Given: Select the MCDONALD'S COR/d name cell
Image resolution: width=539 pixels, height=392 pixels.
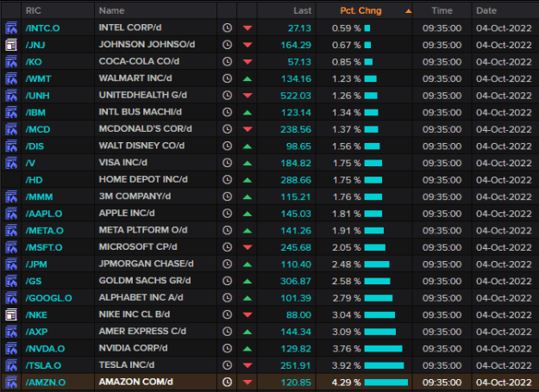Looking at the screenshot, I should pyautogui.click(x=146, y=128).
